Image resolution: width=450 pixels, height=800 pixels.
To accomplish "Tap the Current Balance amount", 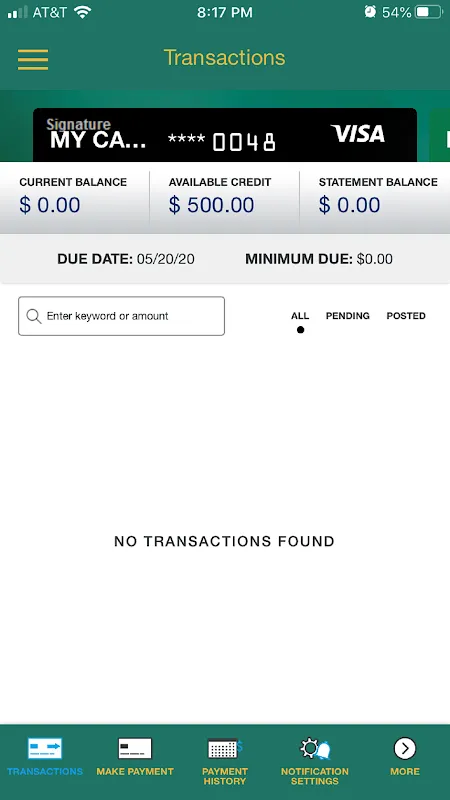I will click(x=49, y=205).
